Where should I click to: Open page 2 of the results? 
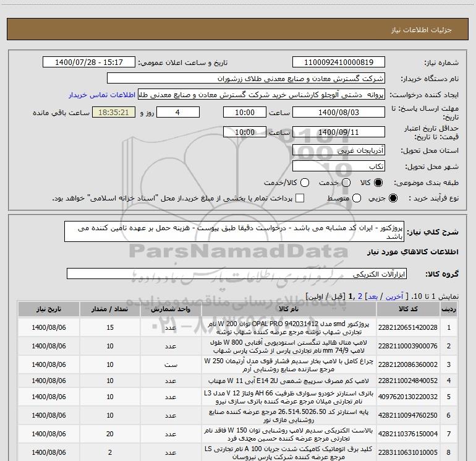click(360, 296)
